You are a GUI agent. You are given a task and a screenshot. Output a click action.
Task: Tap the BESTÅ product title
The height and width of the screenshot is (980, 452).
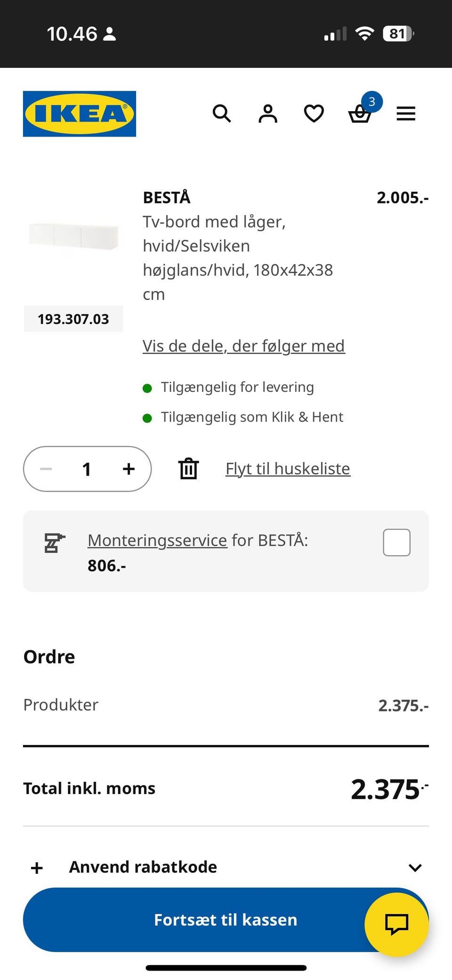tap(167, 197)
